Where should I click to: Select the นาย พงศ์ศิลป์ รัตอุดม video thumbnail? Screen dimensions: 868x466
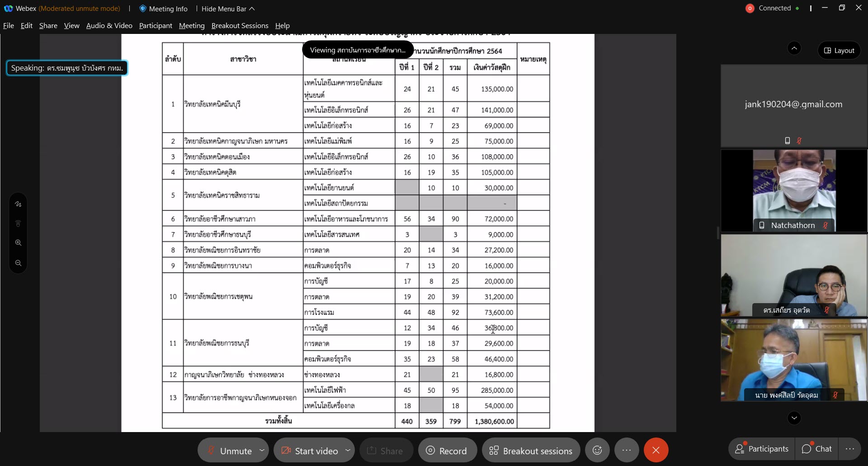coord(794,360)
